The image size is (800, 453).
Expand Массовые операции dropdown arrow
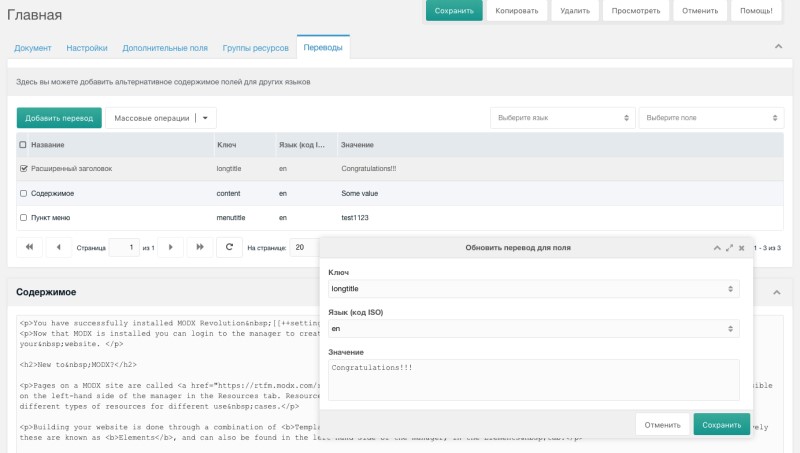coord(205,118)
